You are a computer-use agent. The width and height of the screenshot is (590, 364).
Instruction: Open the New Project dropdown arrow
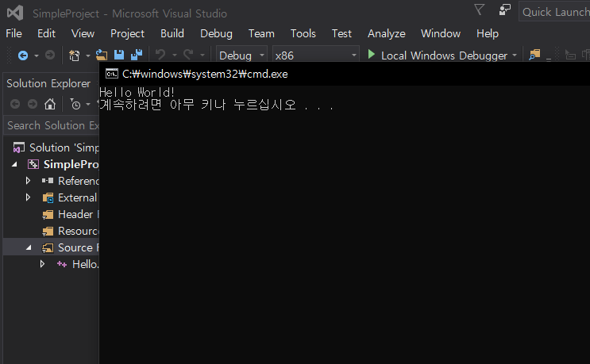(88, 56)
